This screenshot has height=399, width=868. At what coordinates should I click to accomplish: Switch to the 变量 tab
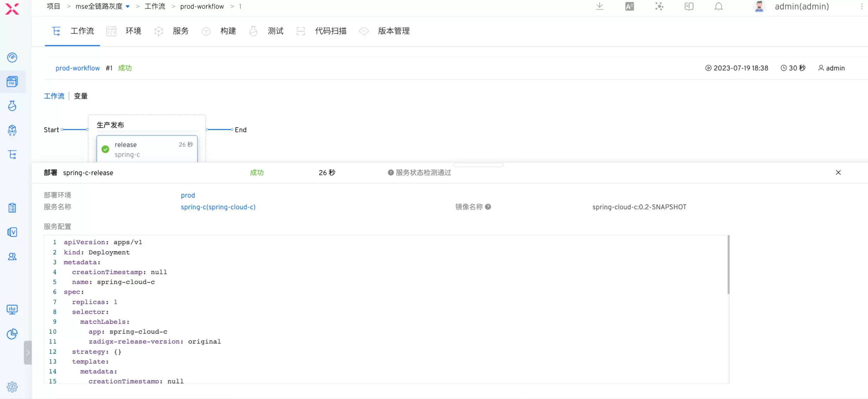pyautogui.click(x=81, y=96)
